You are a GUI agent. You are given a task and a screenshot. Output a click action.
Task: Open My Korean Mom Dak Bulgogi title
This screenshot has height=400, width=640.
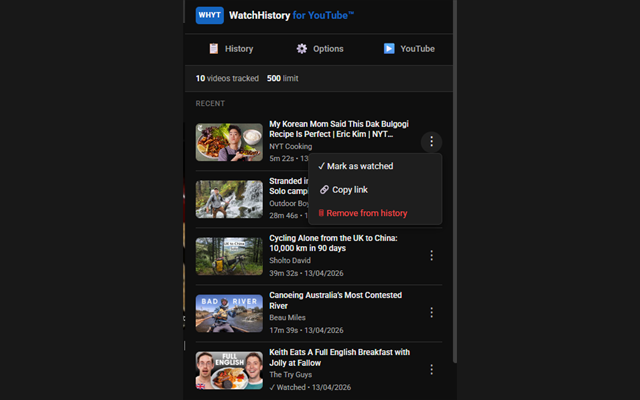click(339, 129)
